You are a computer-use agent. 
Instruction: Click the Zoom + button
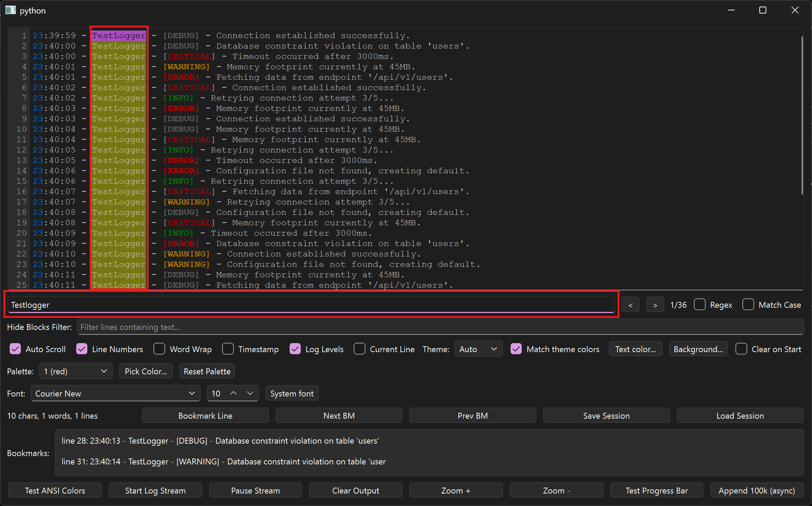(x=456, y=490)
